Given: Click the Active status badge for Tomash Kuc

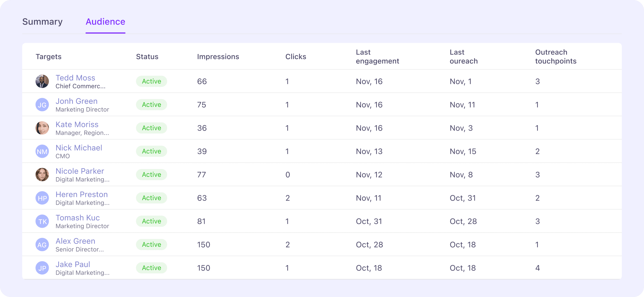Looking at the screenshot, I should tap(152, 221).
